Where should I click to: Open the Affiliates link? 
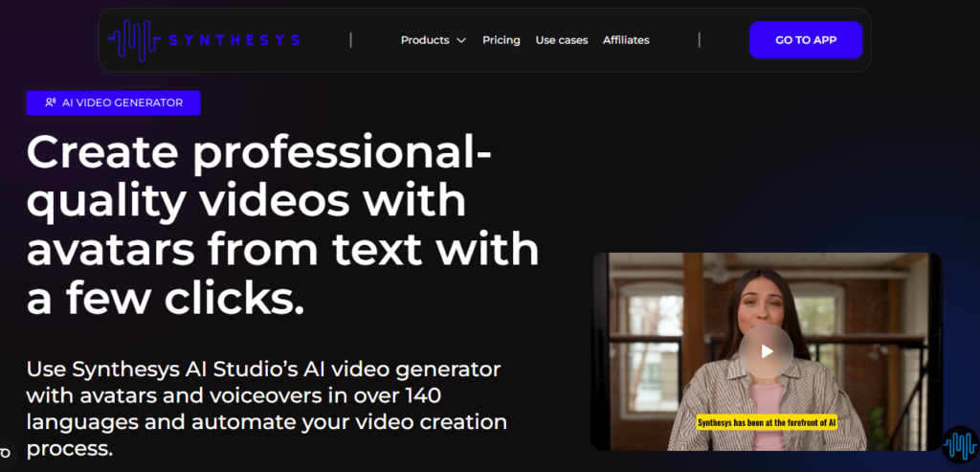626,40
